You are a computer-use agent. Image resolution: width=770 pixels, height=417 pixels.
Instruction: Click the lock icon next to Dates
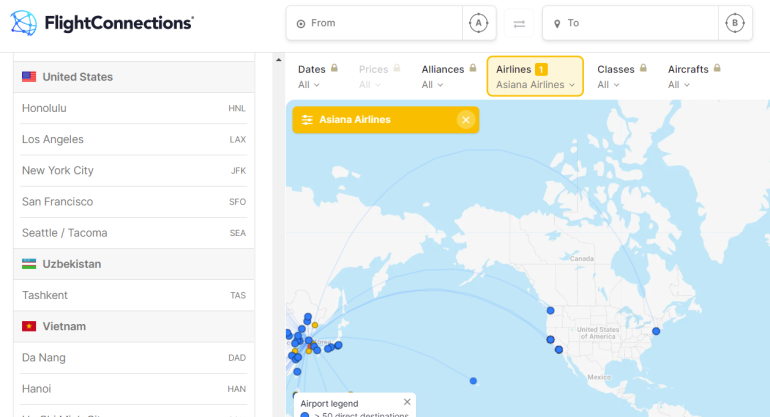(334, 69)
